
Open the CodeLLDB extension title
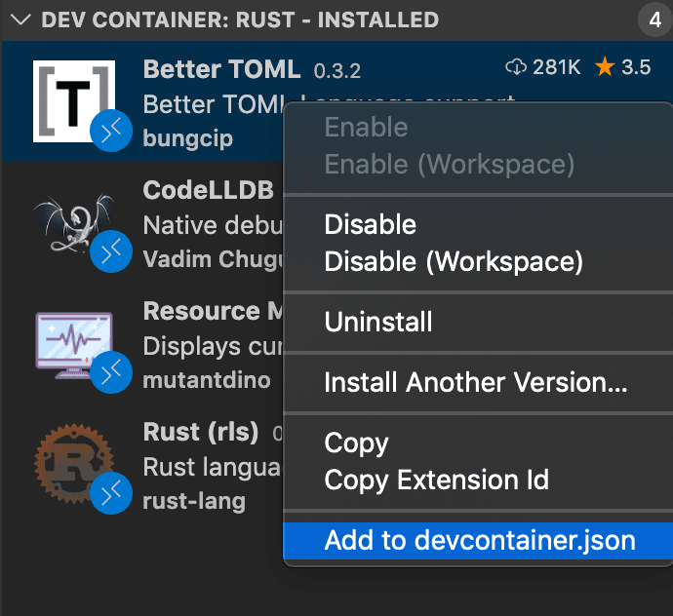tap(208, 188)
